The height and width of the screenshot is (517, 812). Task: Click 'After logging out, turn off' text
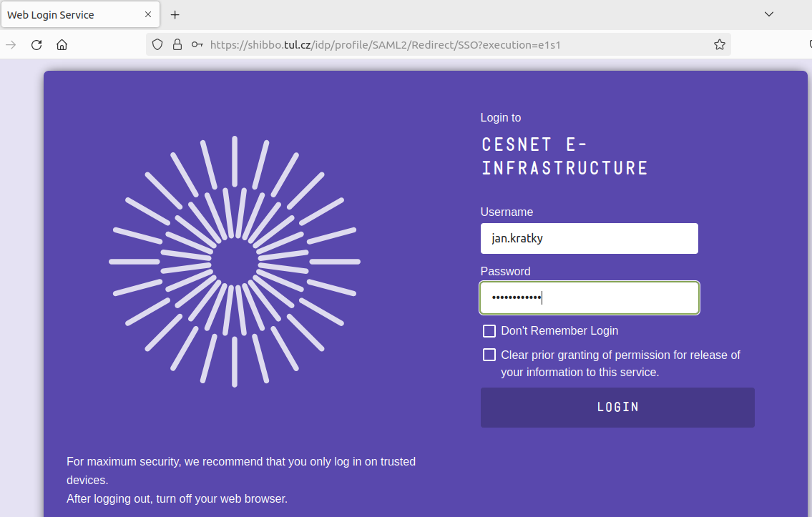click(x=177, y=499)
